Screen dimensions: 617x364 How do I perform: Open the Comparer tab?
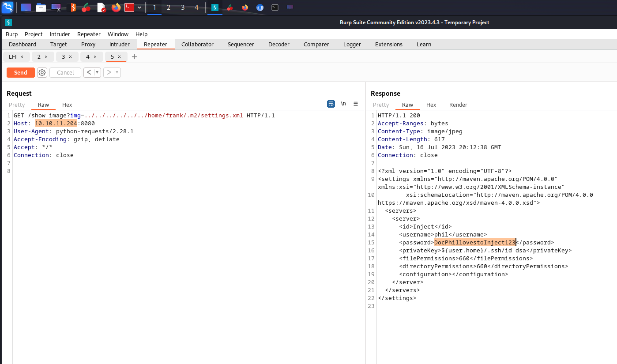click(316, 44)
